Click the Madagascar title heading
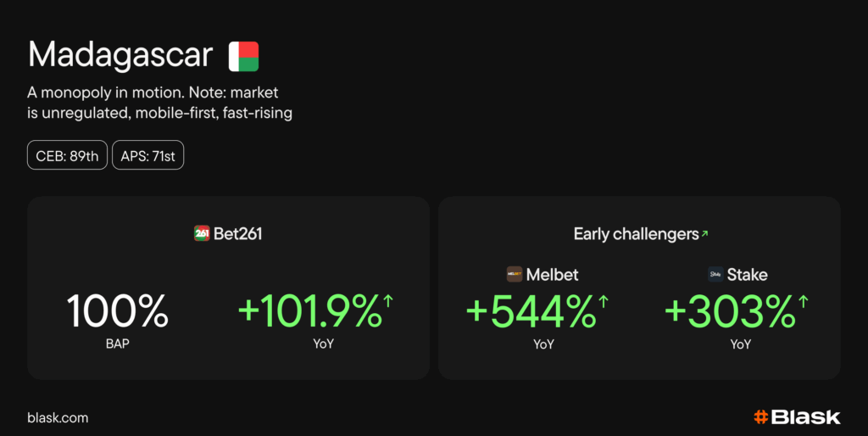Image resolution: width=868 pixels, height=436 pixels. click(120, 55)
